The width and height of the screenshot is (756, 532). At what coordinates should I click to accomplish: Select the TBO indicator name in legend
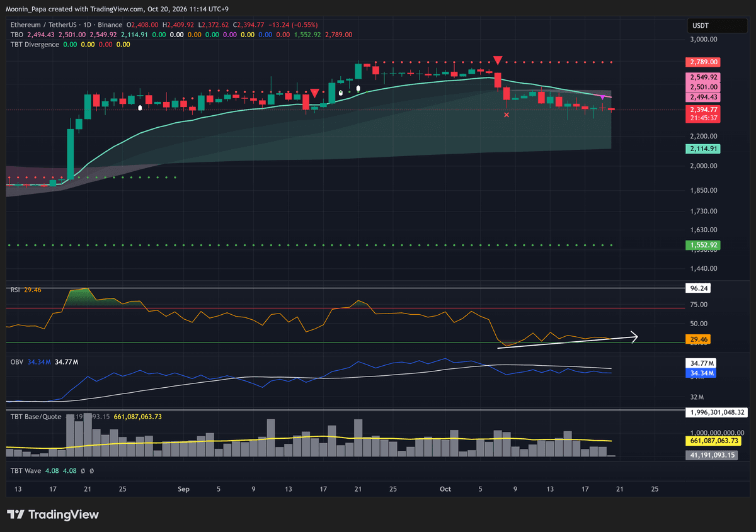16,35
